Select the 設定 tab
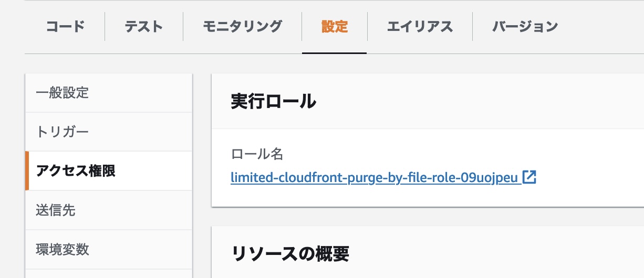Viewport: 644px width, 278px height. (335, 26)
